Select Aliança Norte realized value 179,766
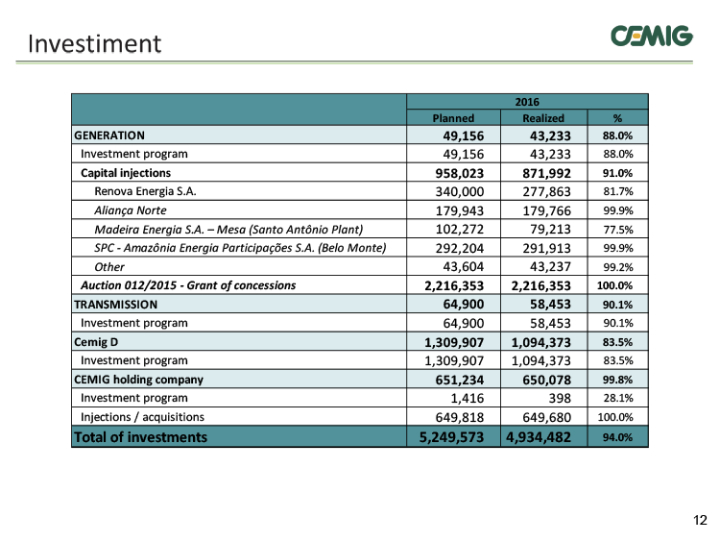This screenshot has height=541, width=720. pyautogui.click(x=546, y=211)
